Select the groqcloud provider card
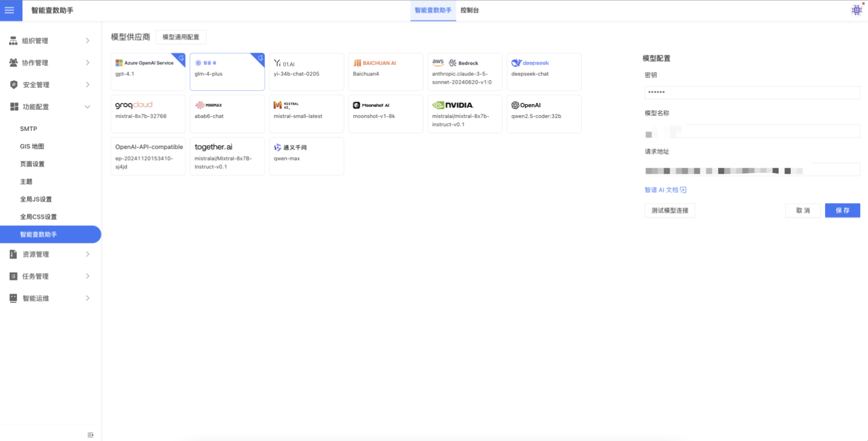This screenshot has width=868, height=441. [x=148, y=114]
